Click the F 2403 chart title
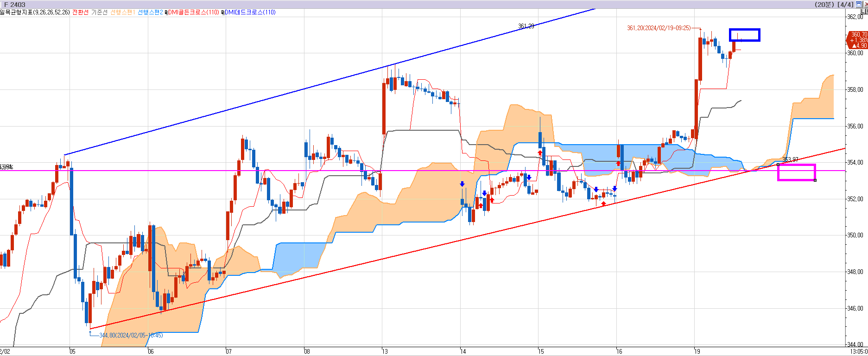The image size is (868, 356). pyautogui.click(x=14, y=5)
